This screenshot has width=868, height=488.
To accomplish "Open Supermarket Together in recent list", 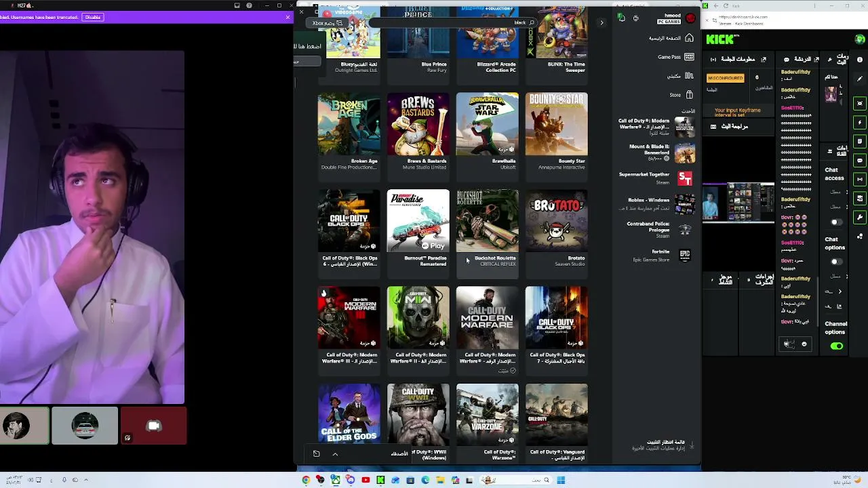I will [x=655, y=178].
